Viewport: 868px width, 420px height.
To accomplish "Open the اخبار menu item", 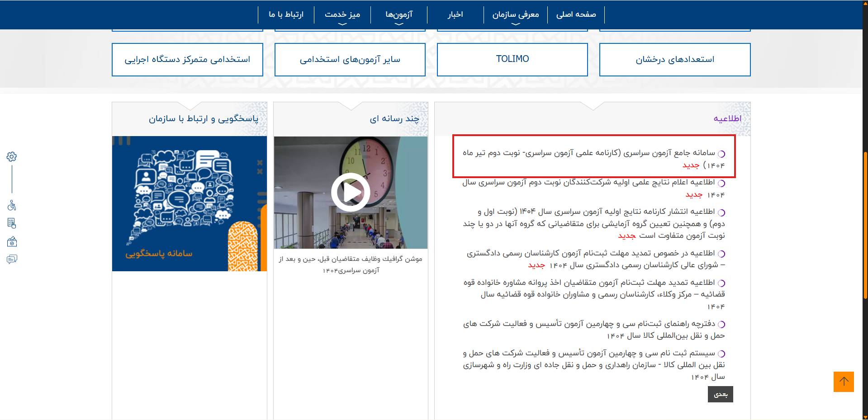I will tap(455, 14).
